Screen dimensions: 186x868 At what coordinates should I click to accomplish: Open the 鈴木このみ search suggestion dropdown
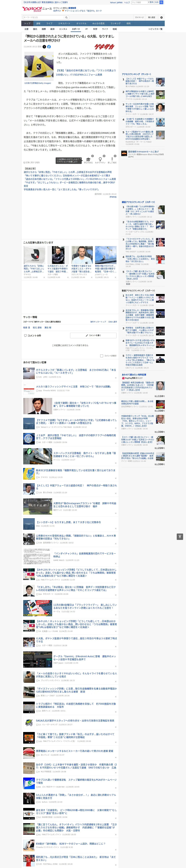click(x=153, y=2)
